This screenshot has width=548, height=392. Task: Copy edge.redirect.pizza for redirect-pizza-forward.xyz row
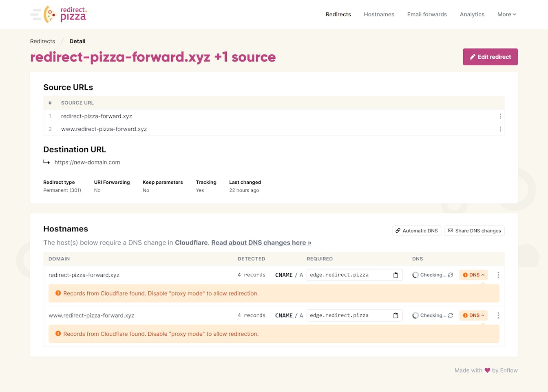pos(396,275)
